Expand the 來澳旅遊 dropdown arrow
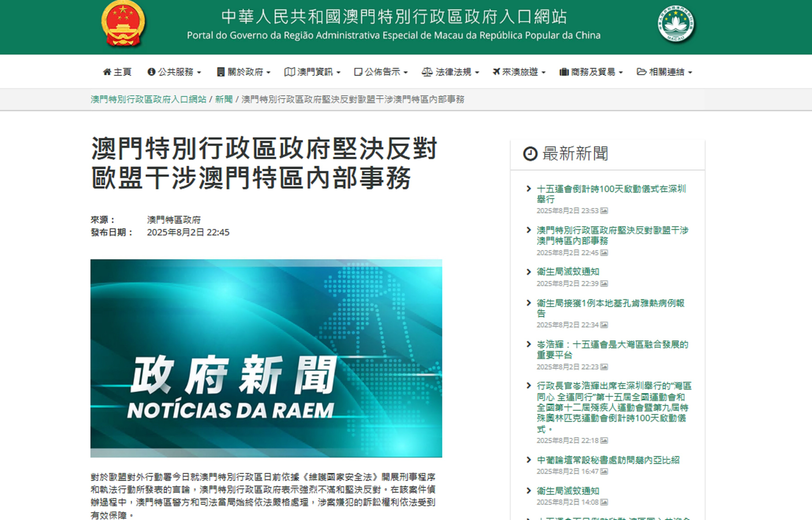Screen dimensions: 812x520 pyautogui.click(x=544, y=73)
